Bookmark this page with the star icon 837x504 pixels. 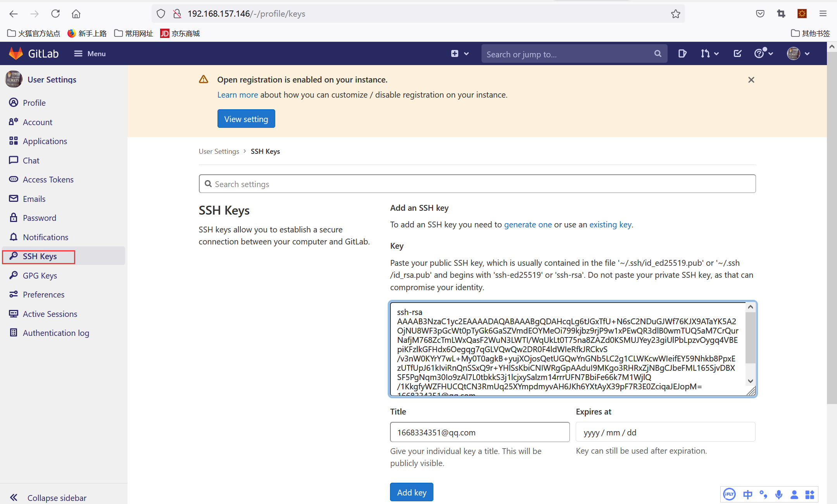tap(675, 14)
